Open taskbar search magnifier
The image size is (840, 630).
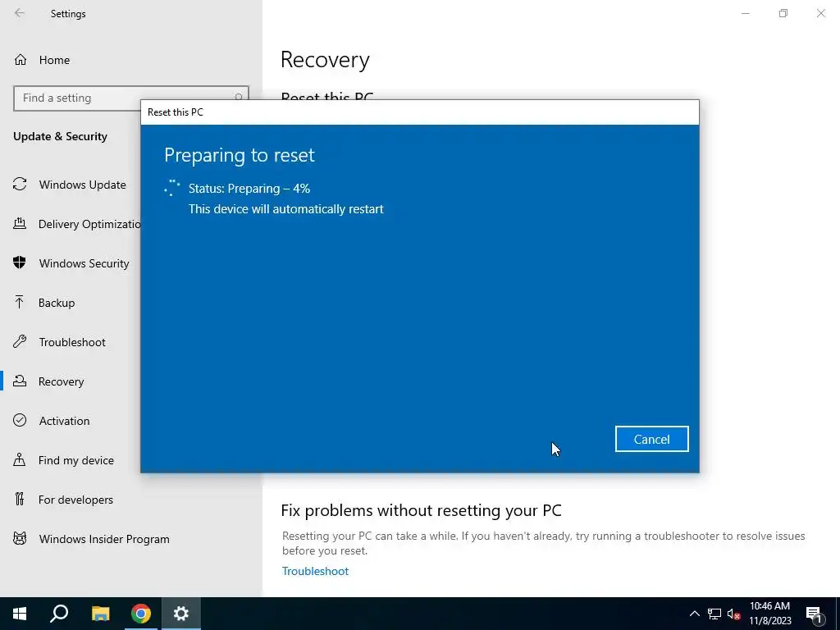(x=59, y=614)
